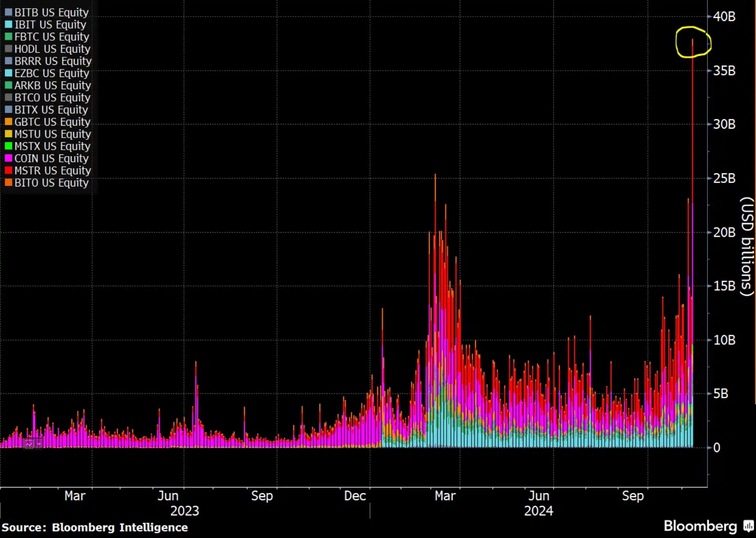This screenshot has height=538, width=756.
Task: Toggle the FBTC US Equity series label
Action: (x=52, y=37)
